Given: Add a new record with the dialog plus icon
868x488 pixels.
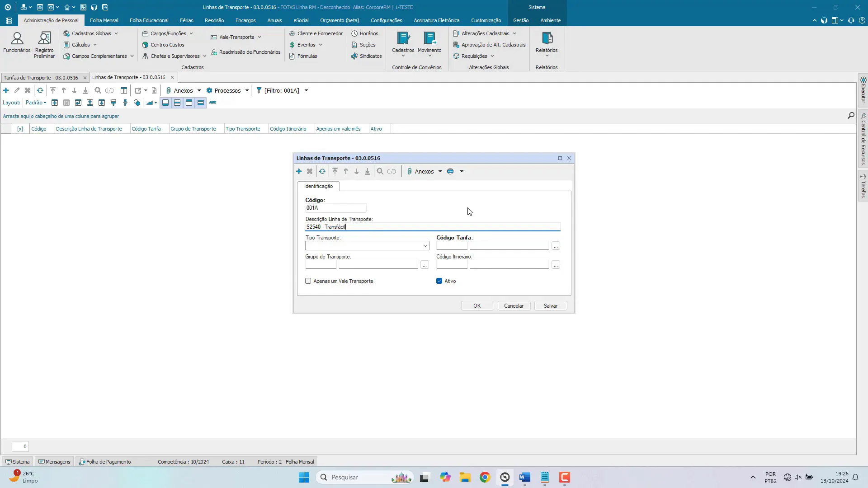Looking at the screenshot, I should [x=299, y=171].
